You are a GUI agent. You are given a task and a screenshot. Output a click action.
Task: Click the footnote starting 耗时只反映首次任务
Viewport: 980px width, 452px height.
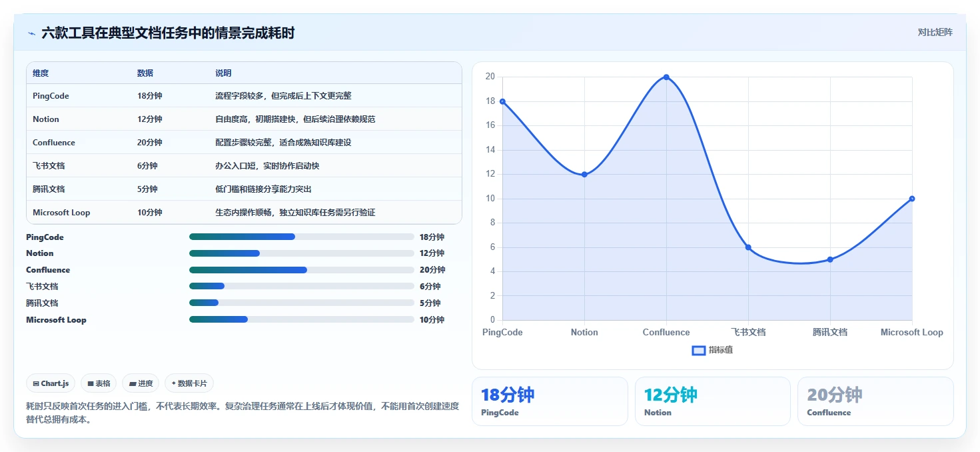[x=243, y=413]
